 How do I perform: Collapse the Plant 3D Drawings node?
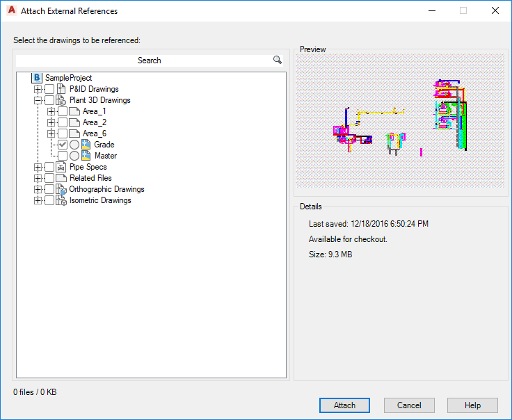(x=38, y=100)
